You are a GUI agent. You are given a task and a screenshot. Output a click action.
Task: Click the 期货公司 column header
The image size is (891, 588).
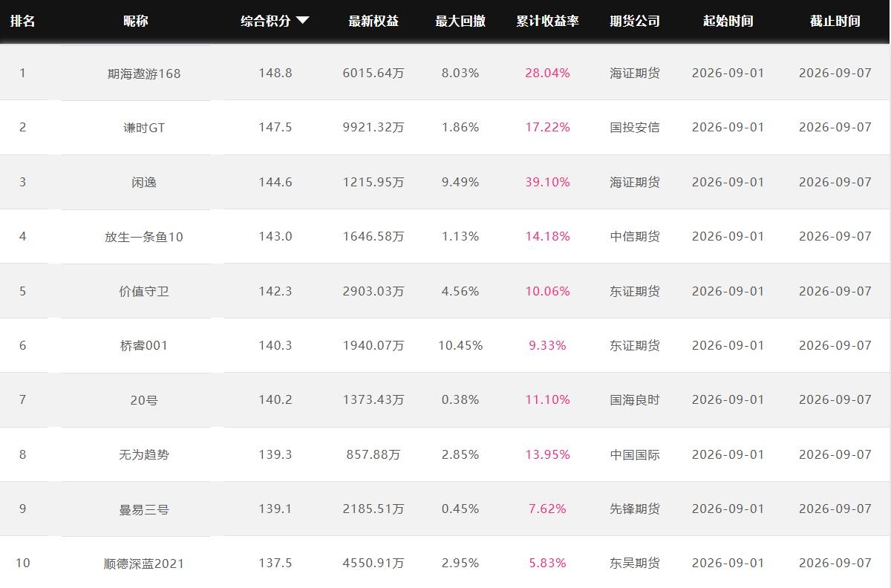click(635, 21)
